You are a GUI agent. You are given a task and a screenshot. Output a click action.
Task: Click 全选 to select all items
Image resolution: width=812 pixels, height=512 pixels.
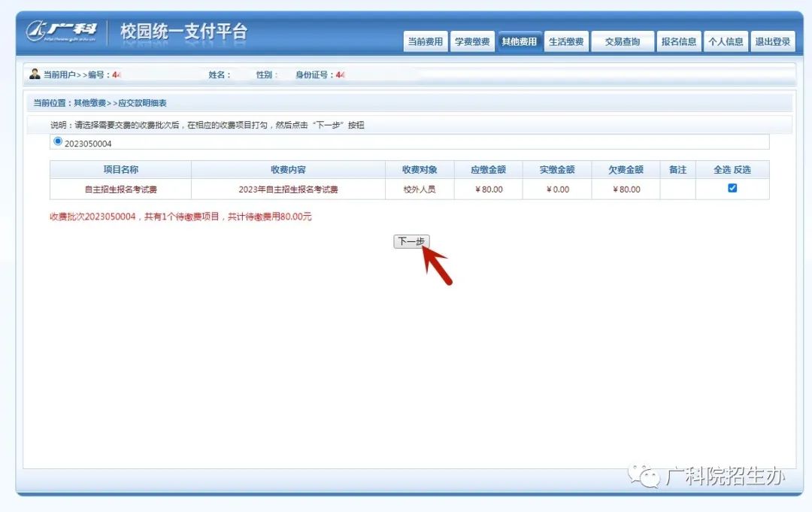(x=722, y=170)
